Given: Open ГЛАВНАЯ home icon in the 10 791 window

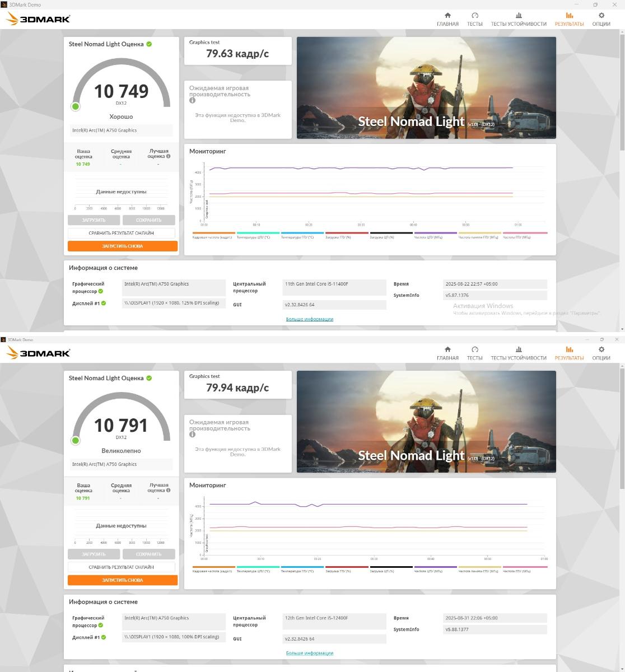Looking at the screenshot, I should [447, 349].
